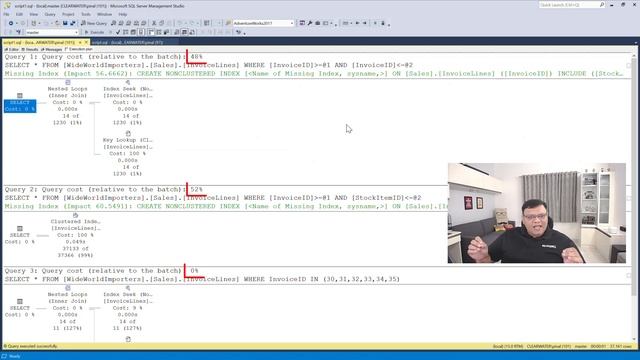Click Query 1 Missing Index suggestion text
Screen dimensions: 640x360
click(x=314, y=73)
